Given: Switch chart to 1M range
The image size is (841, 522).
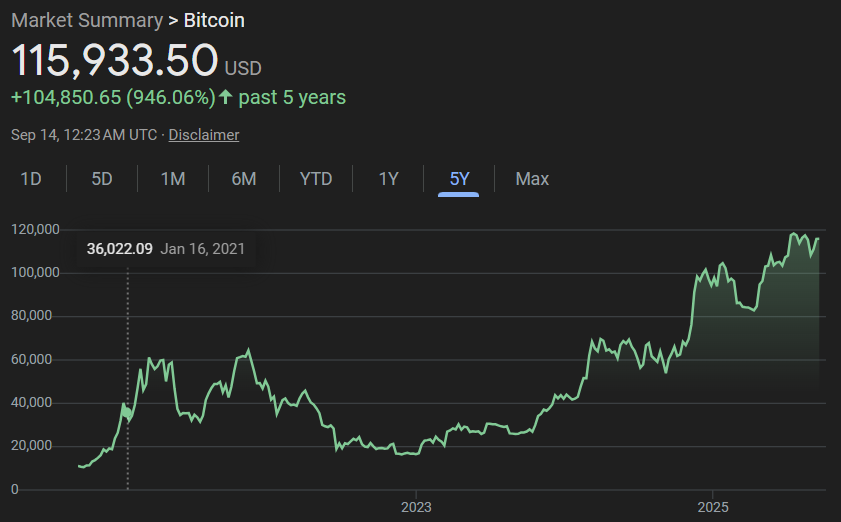Looking at the screenshot, I should coord(173,179).
